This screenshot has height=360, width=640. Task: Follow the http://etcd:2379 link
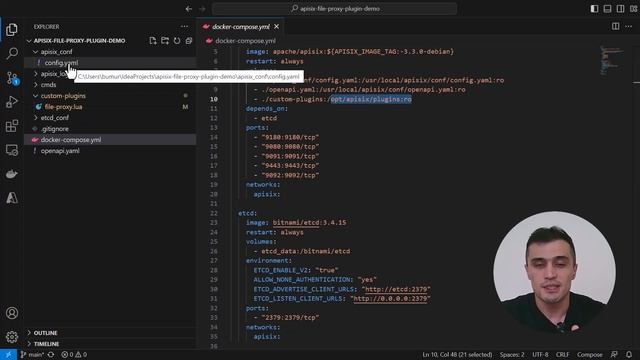click(x=396, y=289)
